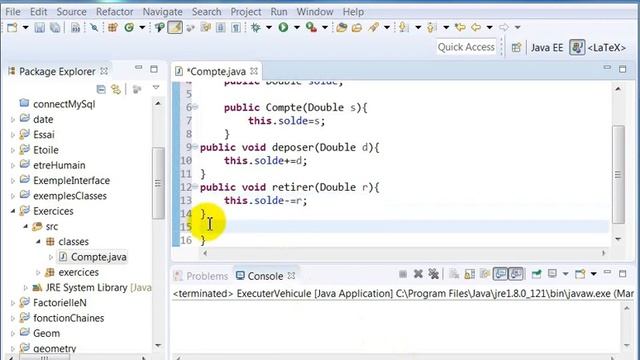Toggle Show Console on Standard Error change
This screenshot has width=640, height=360.
pyautogui.click(x=516, y=274)
